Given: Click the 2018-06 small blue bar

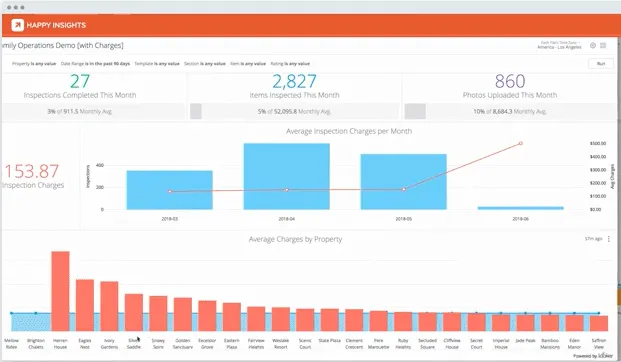Looking at the screenshot, I should pyautogui.click(x=520, y=208).
